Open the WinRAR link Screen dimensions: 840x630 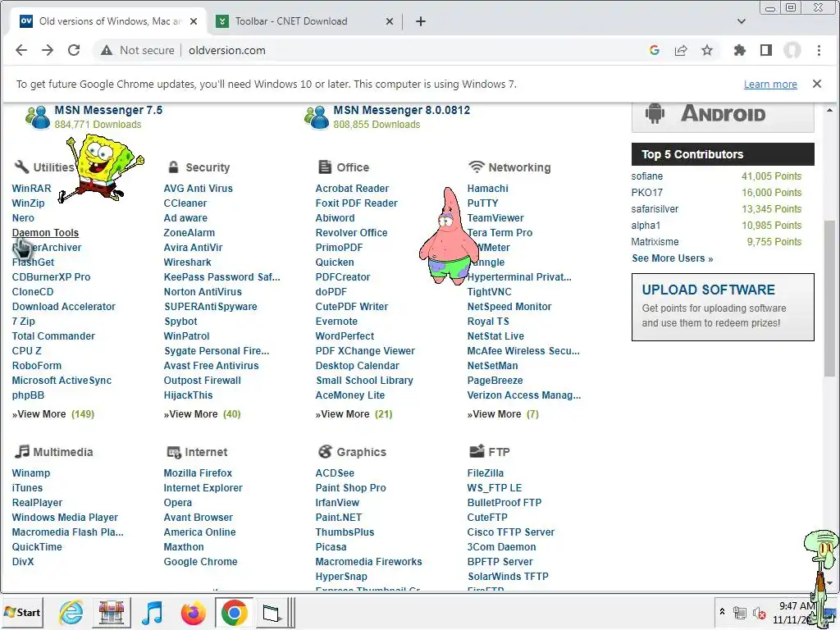click(32, 189)
